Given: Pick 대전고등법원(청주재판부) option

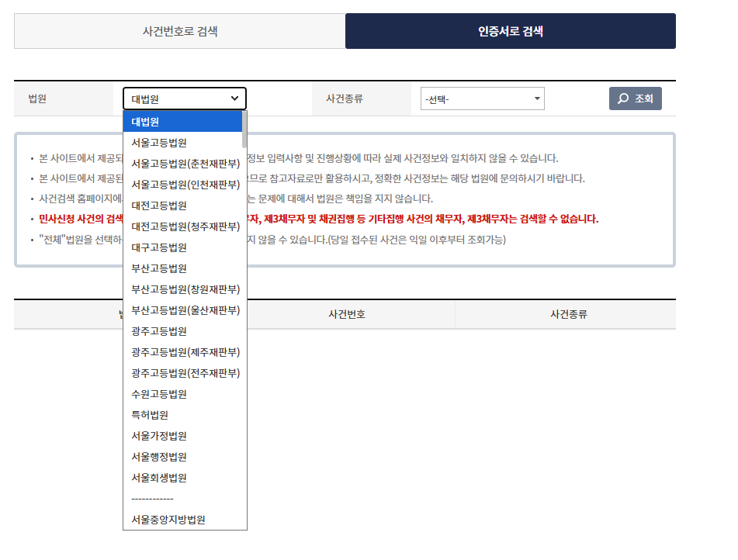Looking at the screenshot, I should [x=182, y=226].
